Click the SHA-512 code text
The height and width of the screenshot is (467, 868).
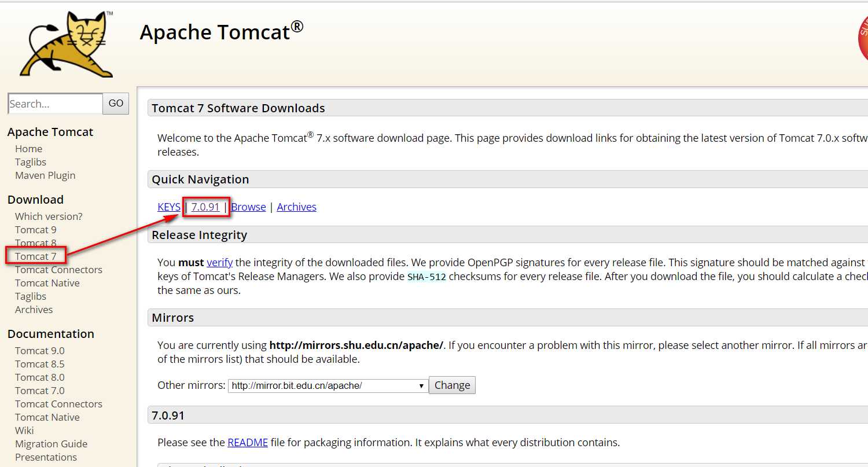coord(427,277)
